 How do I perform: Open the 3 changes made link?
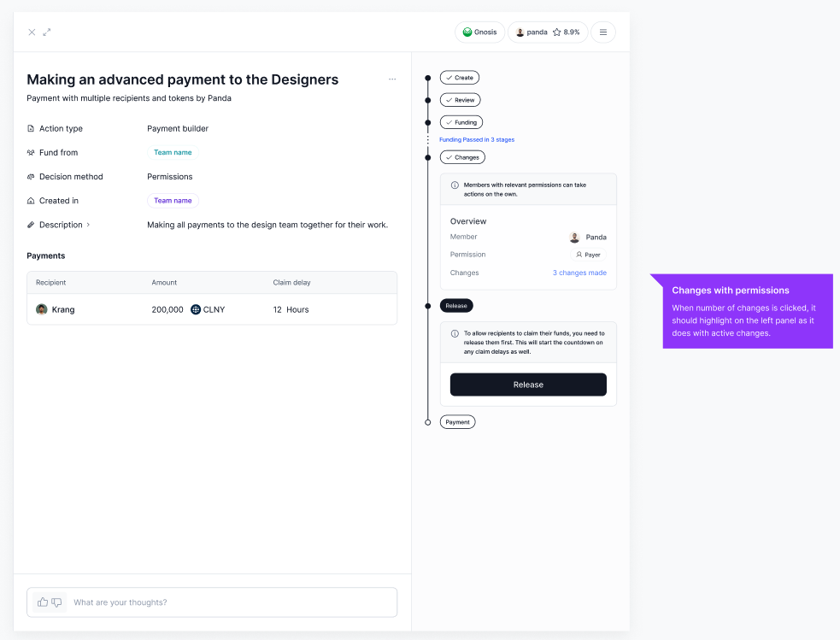pos(579,273)
